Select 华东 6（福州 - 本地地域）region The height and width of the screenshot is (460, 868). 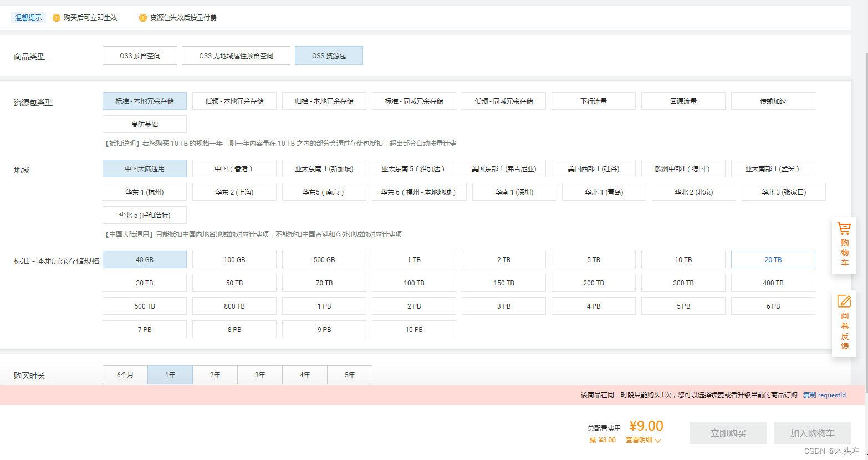point(419,192)
